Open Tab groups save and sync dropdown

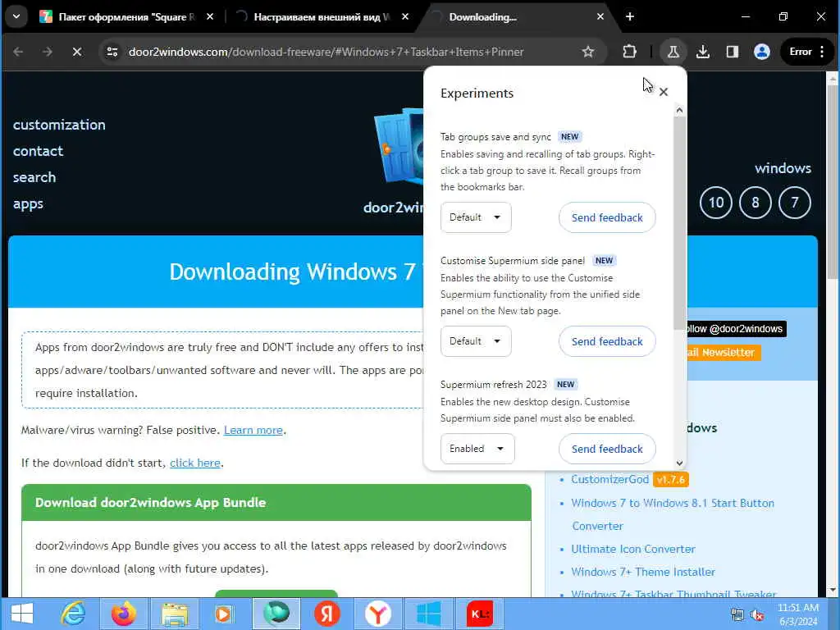pos(476,217)
